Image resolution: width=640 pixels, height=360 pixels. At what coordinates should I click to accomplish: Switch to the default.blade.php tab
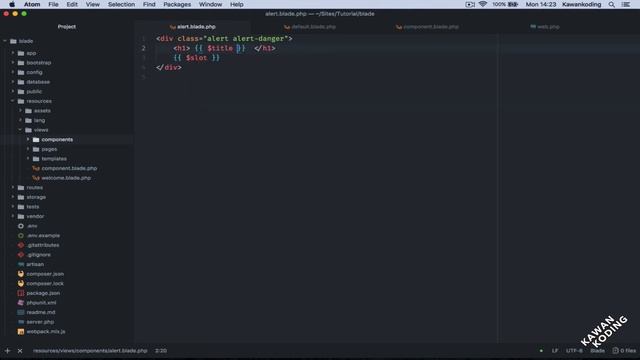(310, 27)
